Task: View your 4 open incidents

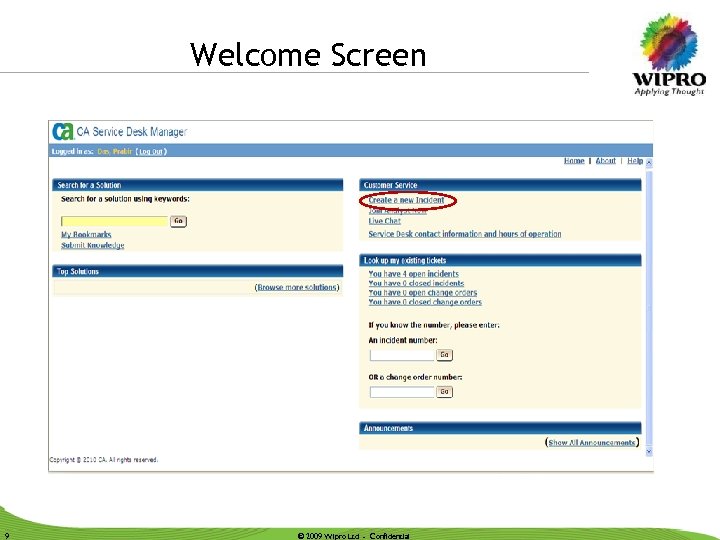Action: pyautogui.click(x=413, y=274)
